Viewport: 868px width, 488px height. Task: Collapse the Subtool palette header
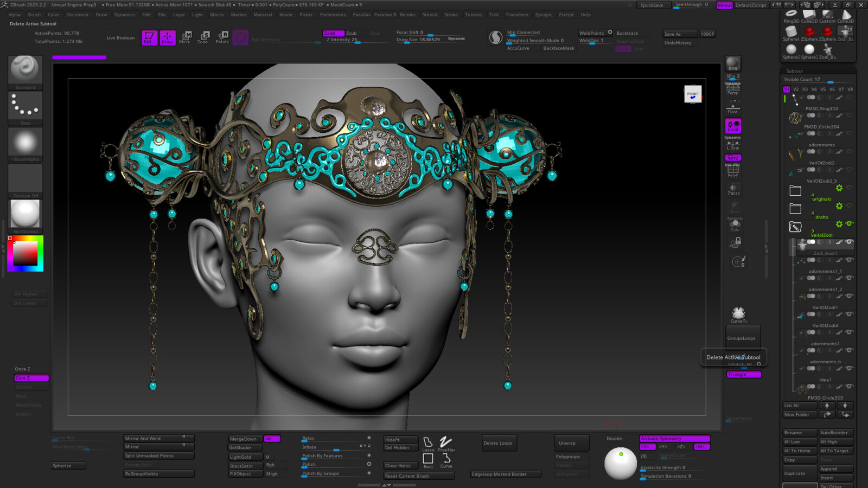point(794,71)
